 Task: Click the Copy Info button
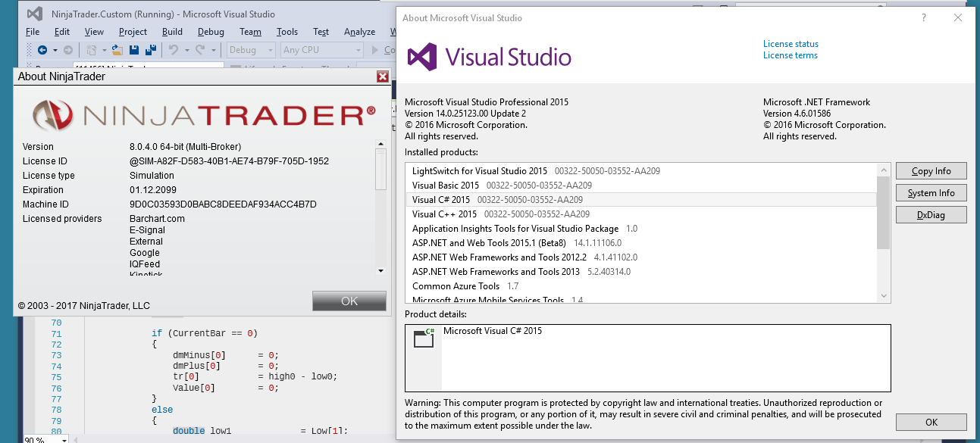pos(931,171)
